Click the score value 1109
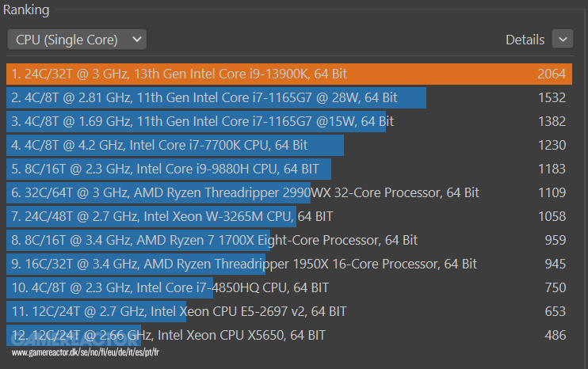This screenshot has height=369, width=588. (x=552, y=193)
